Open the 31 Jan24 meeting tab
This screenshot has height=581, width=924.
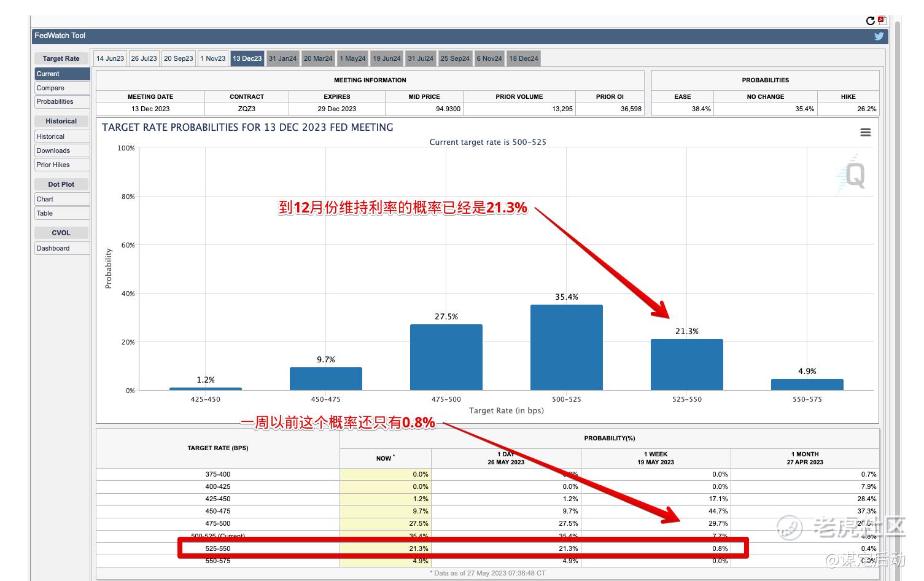pos(282,58)
